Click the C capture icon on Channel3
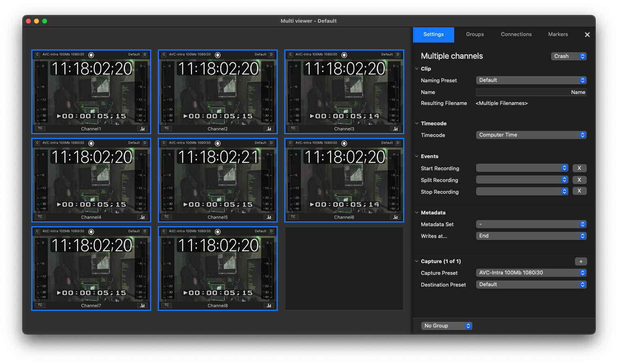This screenshot has height=364, width=618. (x=290, y=55)
